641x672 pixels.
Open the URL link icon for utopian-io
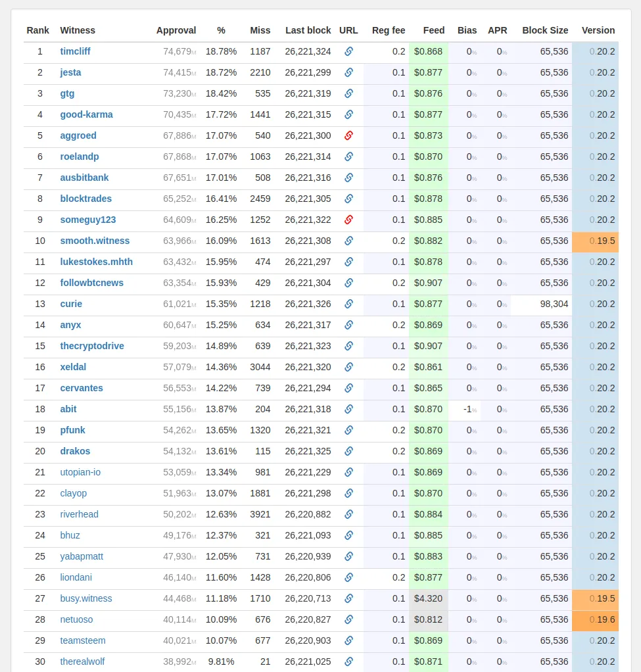[x=349, y=472]
